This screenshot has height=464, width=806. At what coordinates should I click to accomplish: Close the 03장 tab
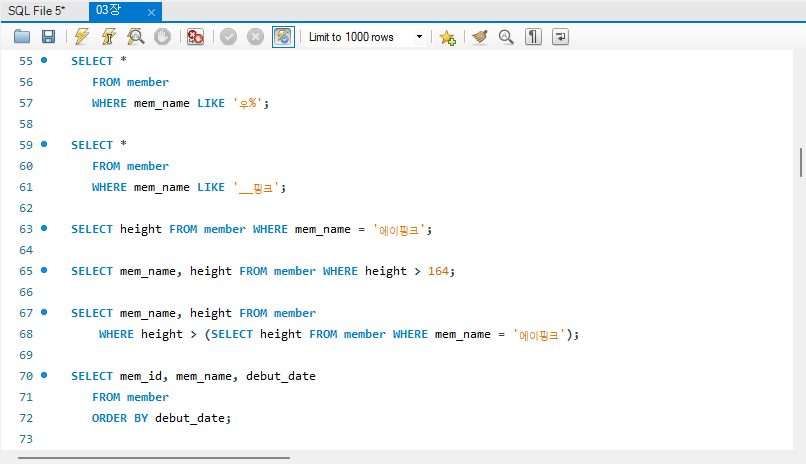(151, 12)
